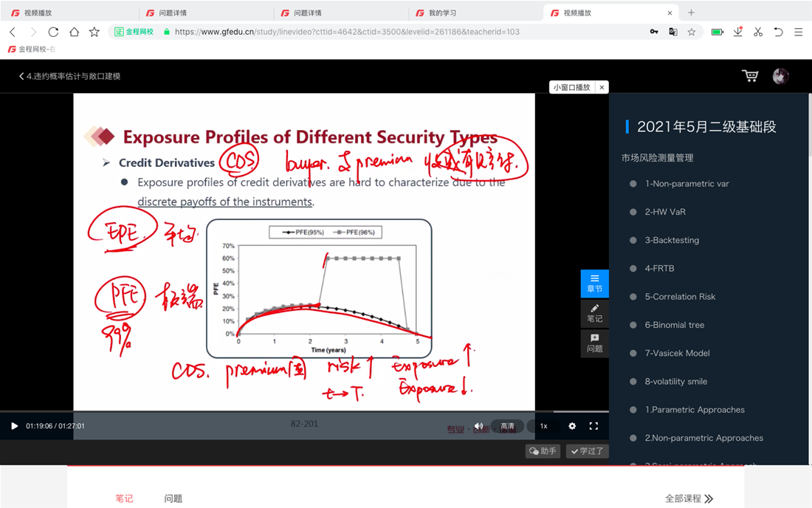Dismiss the 小窗口播放 popup with its ×
The image size is (812, 508).
click(x=602, y=88)
